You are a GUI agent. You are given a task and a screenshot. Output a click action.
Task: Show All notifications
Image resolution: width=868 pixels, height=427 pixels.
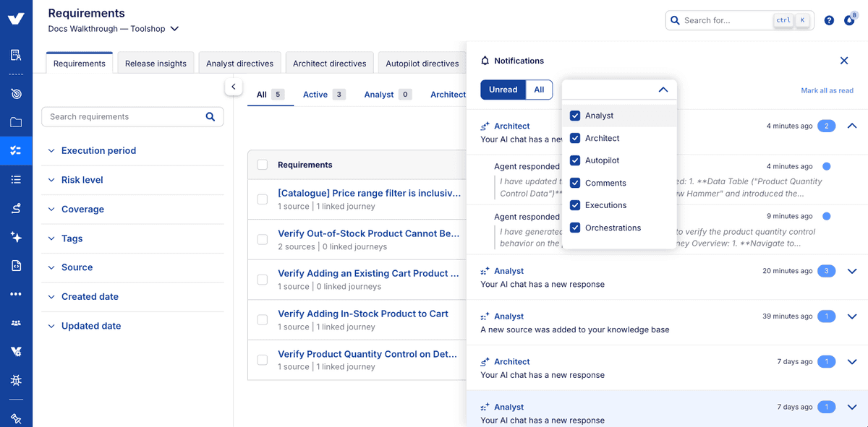click(539, 90)
